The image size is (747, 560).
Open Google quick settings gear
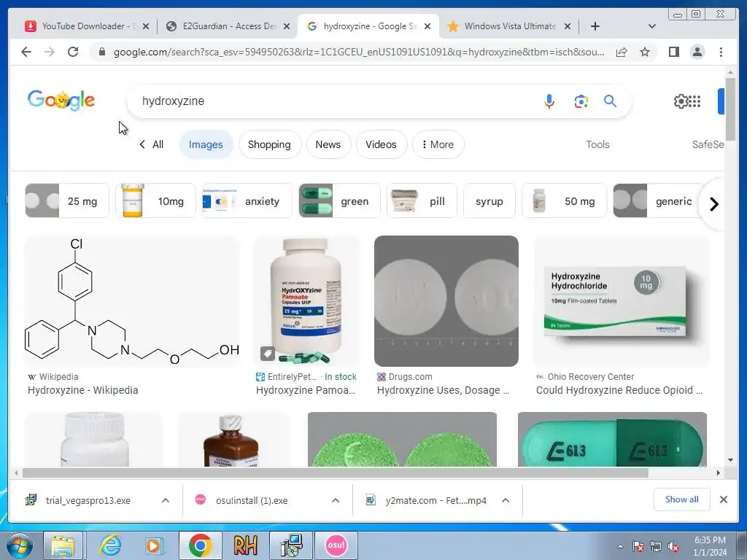click(x=681, y=101)
